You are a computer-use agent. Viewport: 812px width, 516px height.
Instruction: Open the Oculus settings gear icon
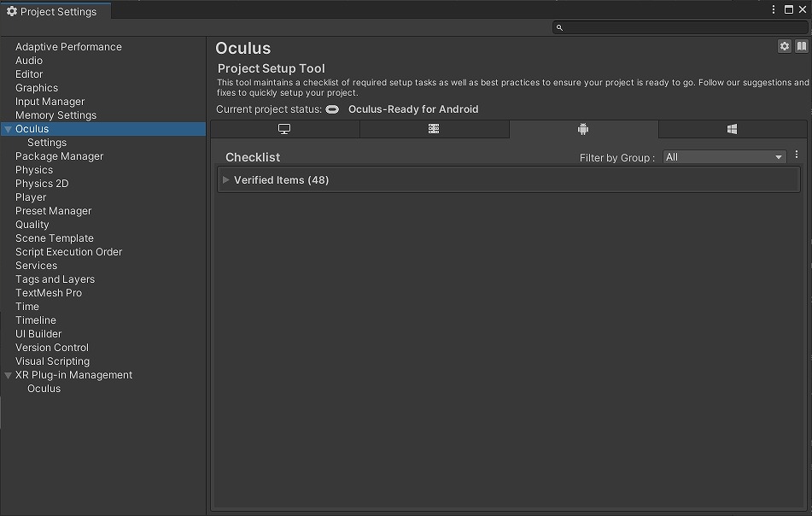(785, 46)
